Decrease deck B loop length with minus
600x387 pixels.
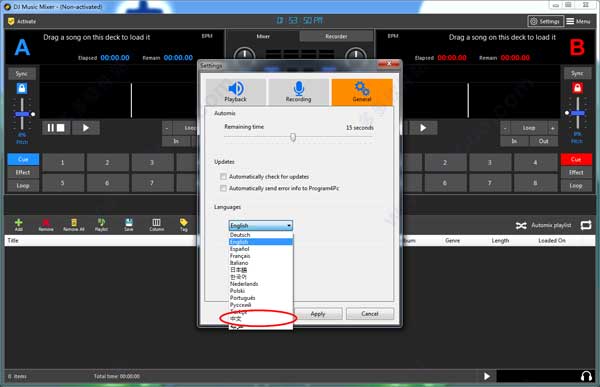505,128
